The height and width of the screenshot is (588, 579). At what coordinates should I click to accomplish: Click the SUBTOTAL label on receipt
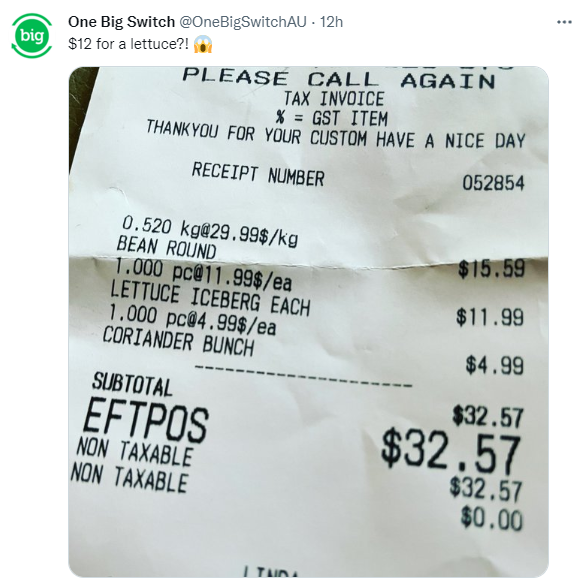[132, 384]
